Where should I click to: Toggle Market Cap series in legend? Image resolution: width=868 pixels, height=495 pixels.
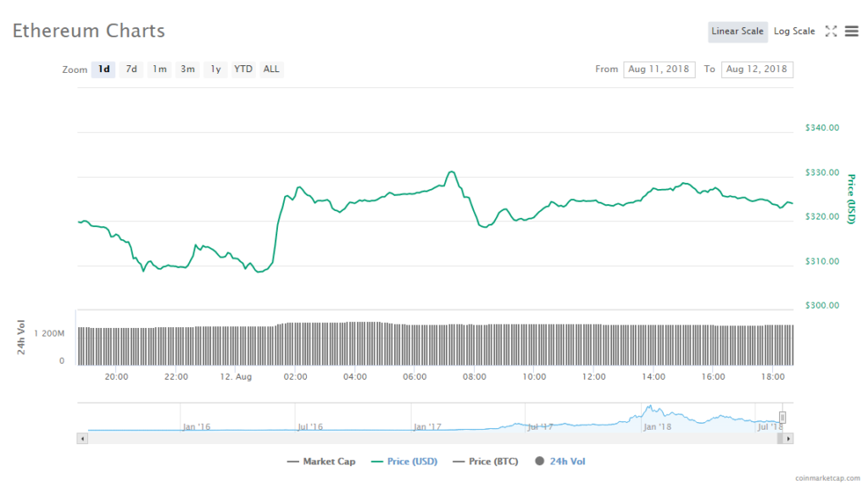tap(321, 461)
